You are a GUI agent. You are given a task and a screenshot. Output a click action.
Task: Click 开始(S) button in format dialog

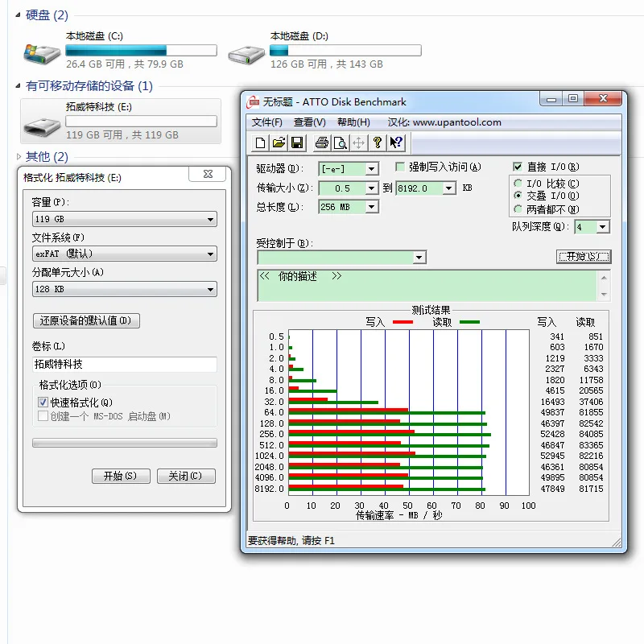(x=121, y=476)
